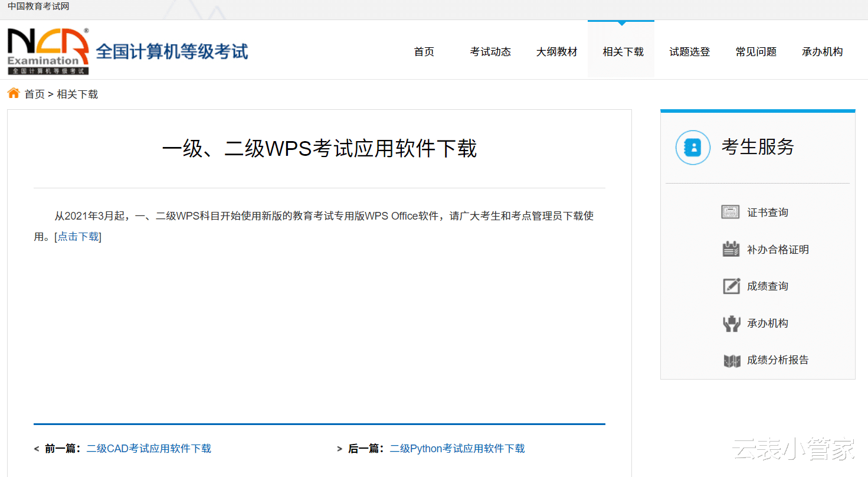Image resolution: width=868 pixels, height=477 pixels.
Task: Click the 成绩查询 pencil icon
Action: 732,286
